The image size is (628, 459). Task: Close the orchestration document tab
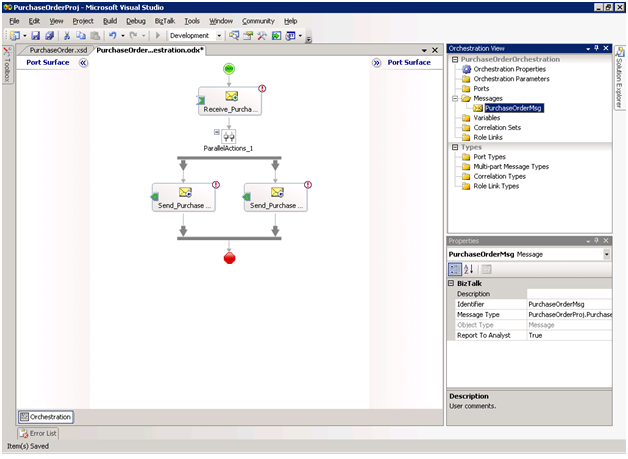(435, 50)
